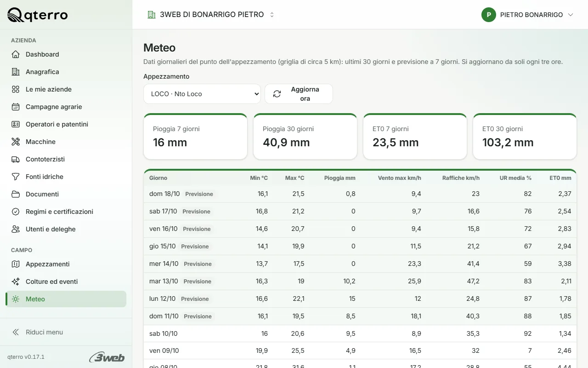Click the Pioggia 7 giorni summary card
The image size is (588, 368).
[195, 137]
